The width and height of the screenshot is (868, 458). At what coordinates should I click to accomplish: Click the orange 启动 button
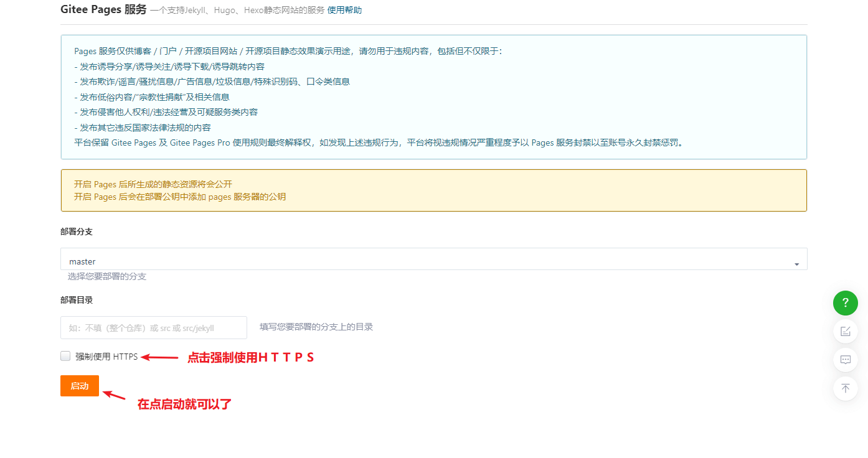click(80, 386)
